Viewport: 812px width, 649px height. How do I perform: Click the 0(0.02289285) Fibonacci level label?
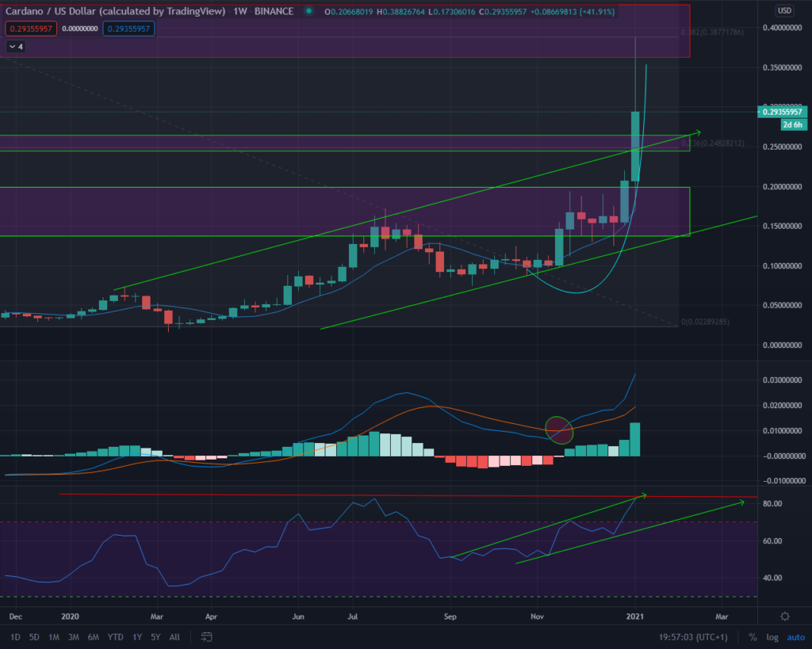[705, 322]
